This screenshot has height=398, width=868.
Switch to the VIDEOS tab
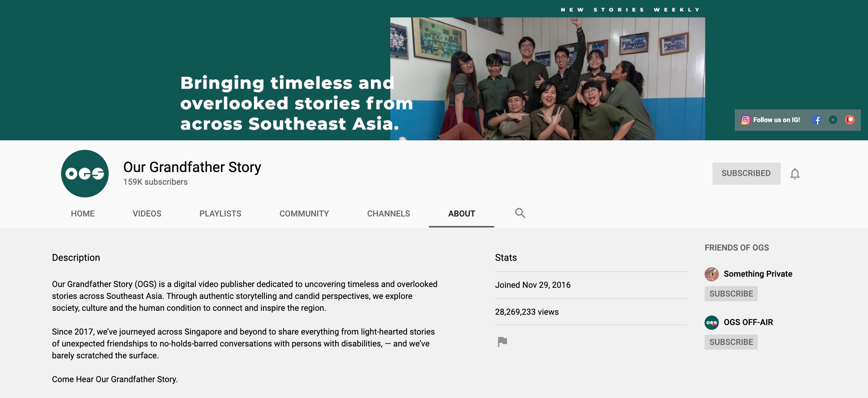147,214
